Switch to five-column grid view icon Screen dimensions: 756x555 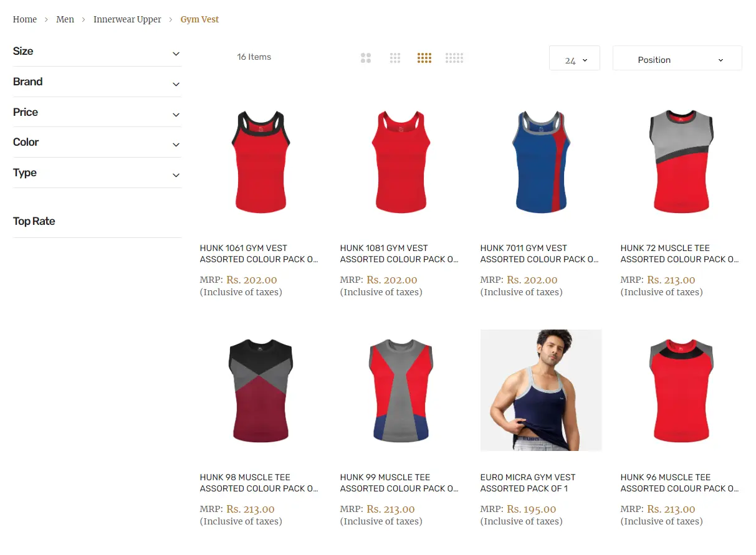[454, 58]
